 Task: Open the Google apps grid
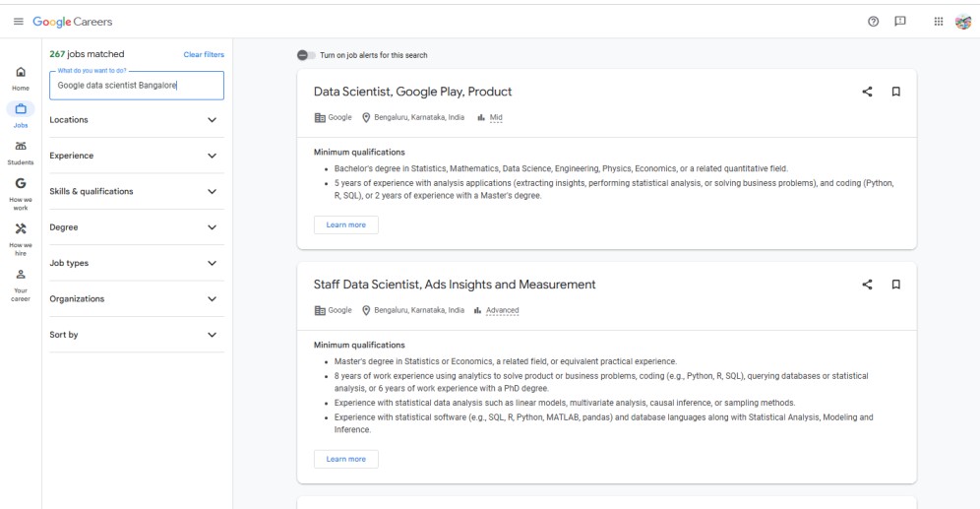pyautogui.click(x=938, y=22)
